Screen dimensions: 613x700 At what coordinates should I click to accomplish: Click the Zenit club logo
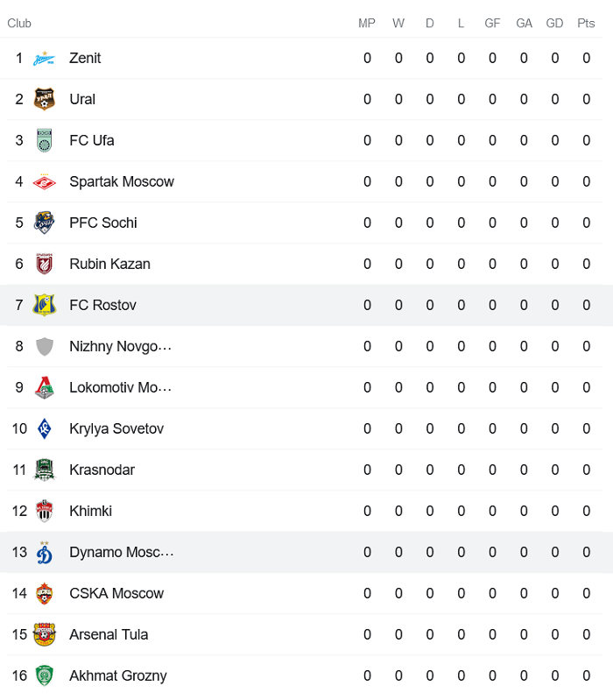click(x=44, y=59)
